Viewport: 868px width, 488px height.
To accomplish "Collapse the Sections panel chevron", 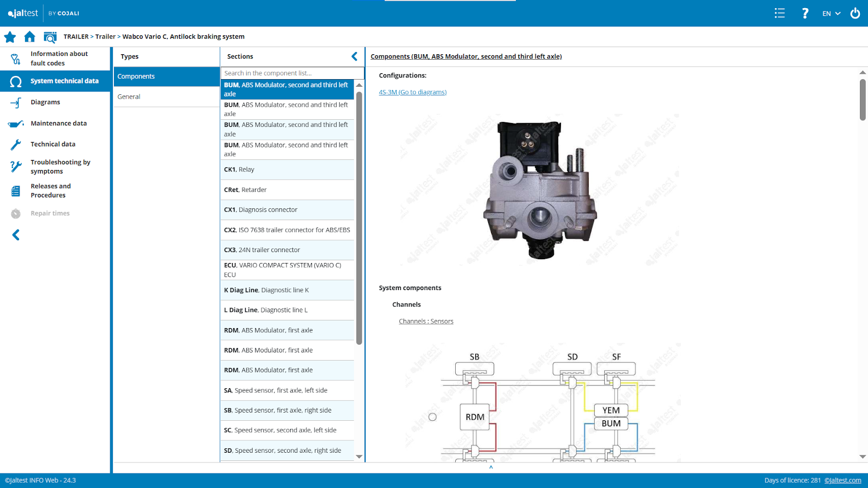I will 354,56.
